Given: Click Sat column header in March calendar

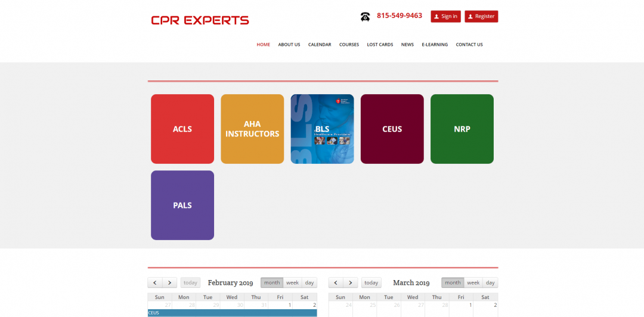Looking at the screenshot, I should [x=485, y=297].
